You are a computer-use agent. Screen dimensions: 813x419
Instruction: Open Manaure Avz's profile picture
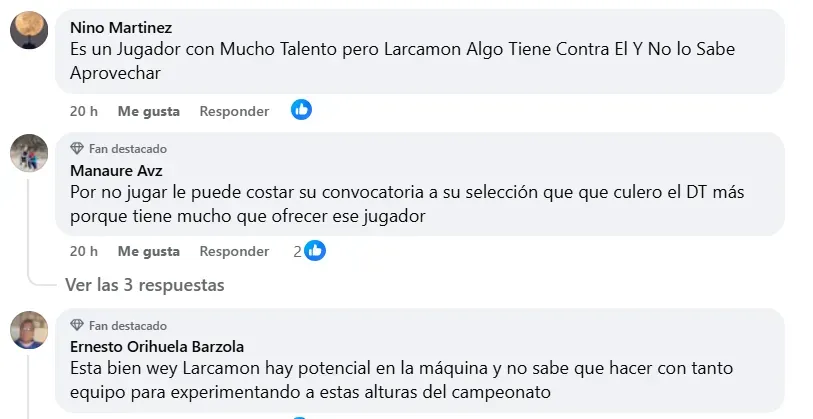pos(29,153)
